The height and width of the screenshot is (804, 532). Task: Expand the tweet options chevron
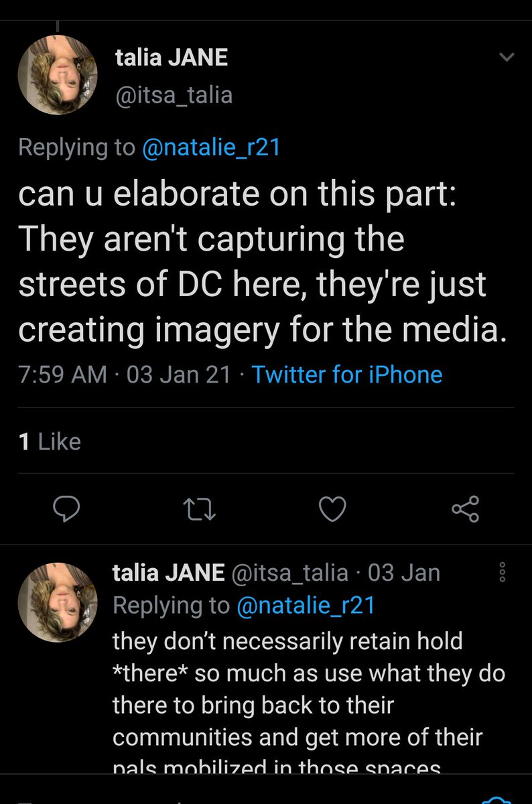[x=507, y=58]
